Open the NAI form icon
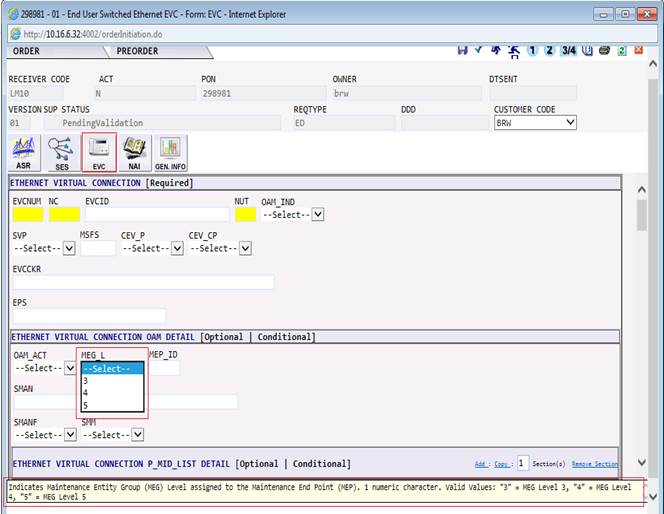The height and width of the screenshot is (514, 664). [x=134, y=153]
